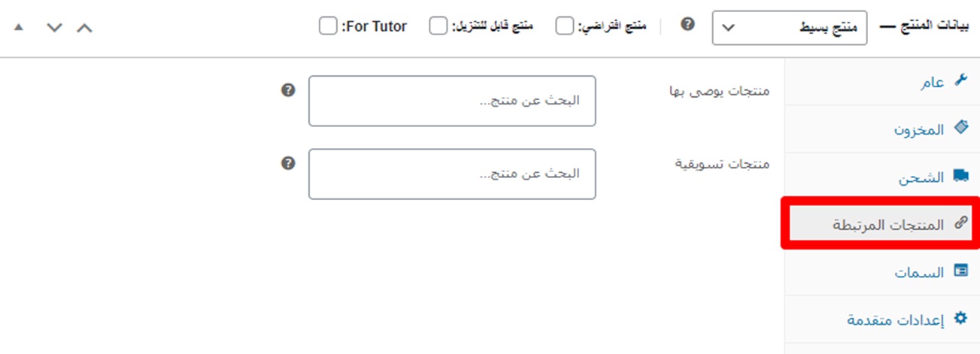
Task: Check the For Tutor checkbox
Action: coord(328,27)
